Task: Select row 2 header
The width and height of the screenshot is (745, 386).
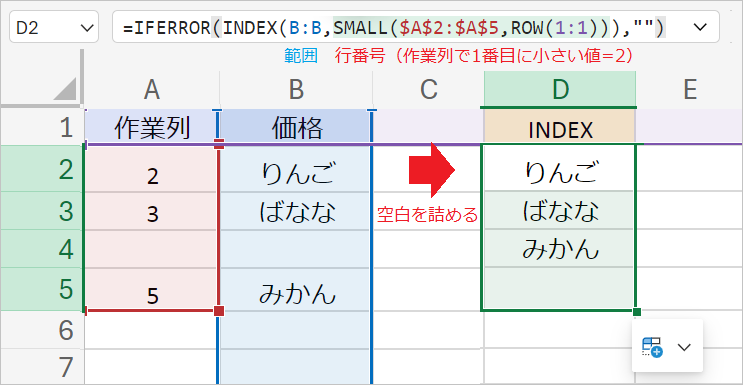Action: tap(42, 169)
